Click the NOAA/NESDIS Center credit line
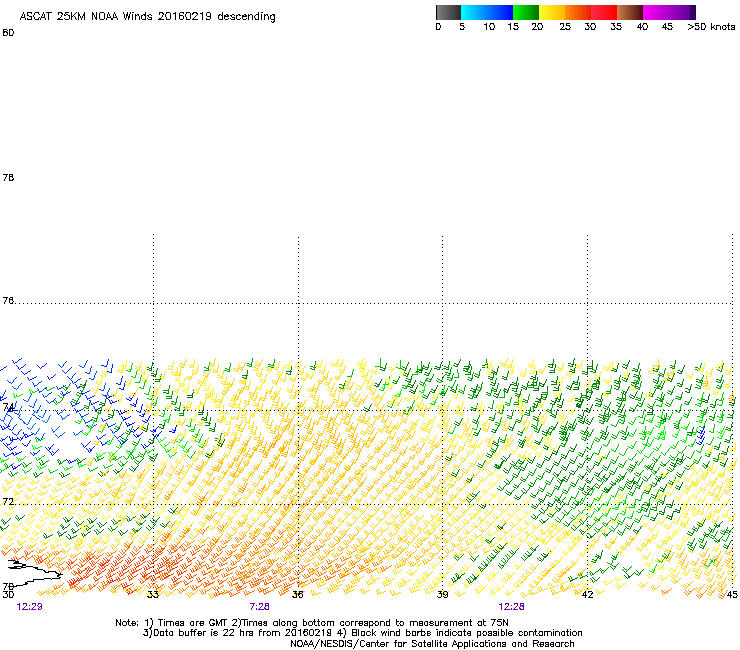Image resolution: width=740 pixels, height=650 pixels. coord(432,644)
